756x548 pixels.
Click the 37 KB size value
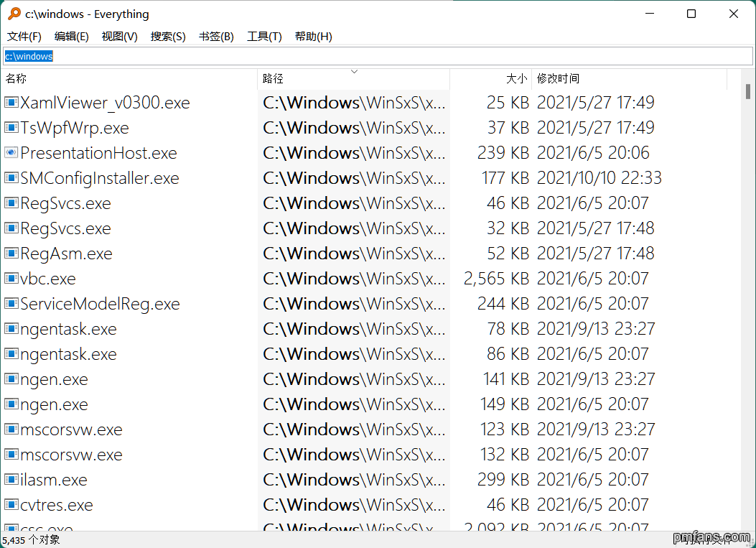coord(508,127)
